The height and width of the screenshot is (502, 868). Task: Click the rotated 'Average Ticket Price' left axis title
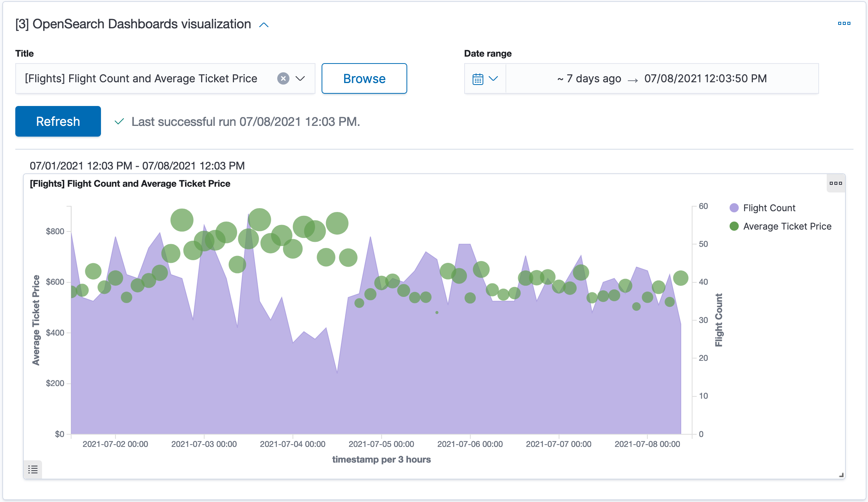click(36, 320)
